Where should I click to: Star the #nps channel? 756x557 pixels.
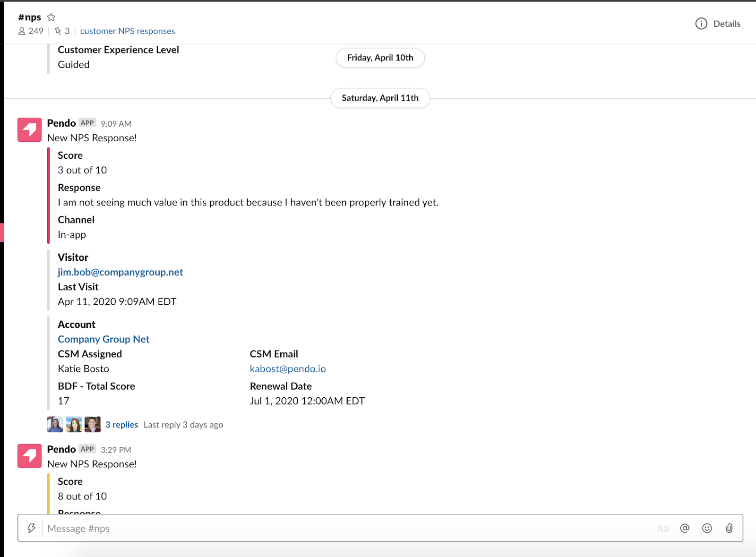pyautogui.click(x=51, y=17)
